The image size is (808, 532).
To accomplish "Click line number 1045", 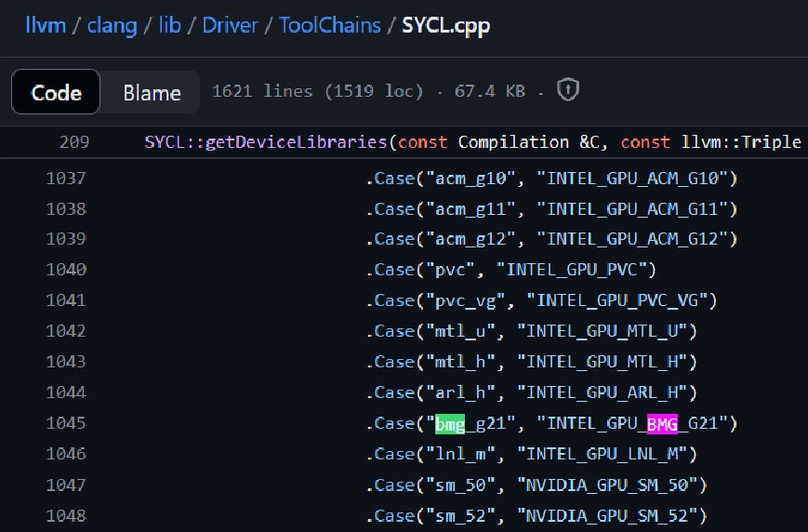I will [66, 423].
